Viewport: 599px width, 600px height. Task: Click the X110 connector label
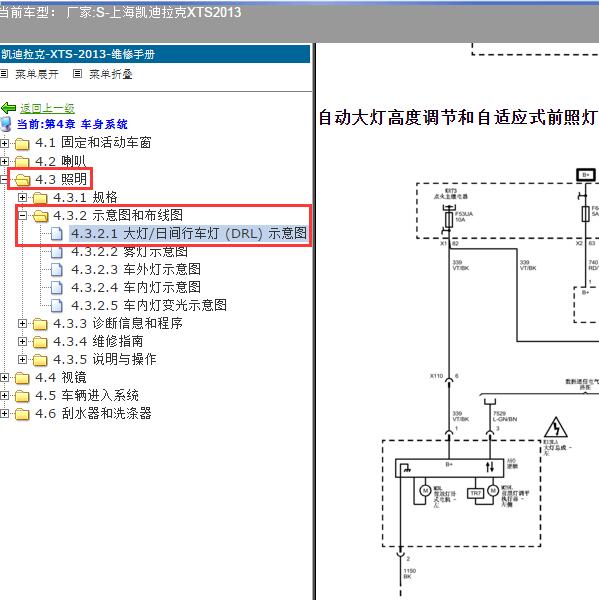pos(436,376)
